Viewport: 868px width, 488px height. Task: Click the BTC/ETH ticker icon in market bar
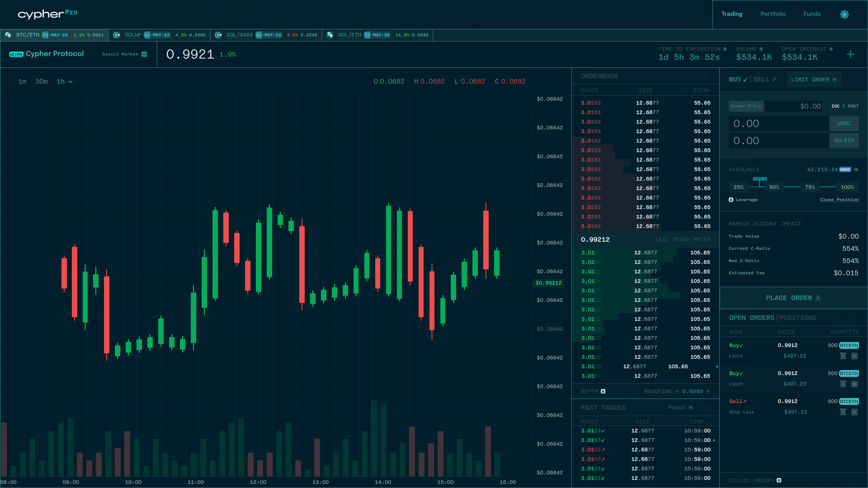coord(8,35)
